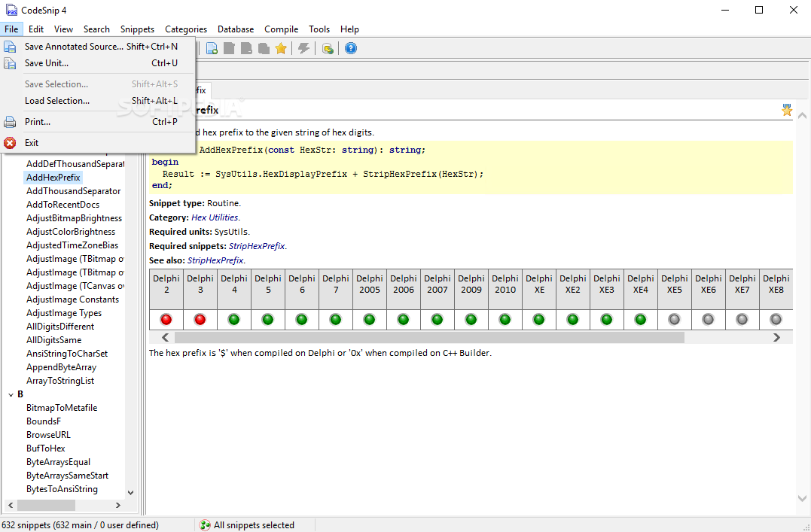
Task: Click the snippet tree horizontal scrollbar thumb
Action: click(46, 505)
